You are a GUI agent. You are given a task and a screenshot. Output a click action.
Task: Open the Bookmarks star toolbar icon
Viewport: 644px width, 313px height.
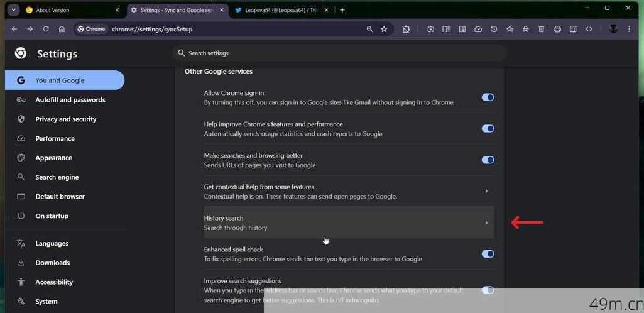click(510, 29)
